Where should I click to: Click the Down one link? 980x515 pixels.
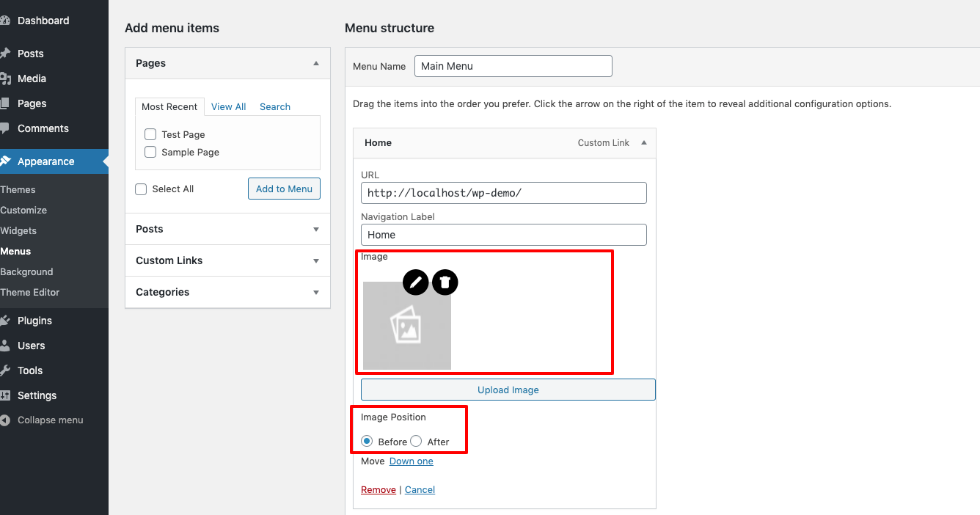(411, 461)
